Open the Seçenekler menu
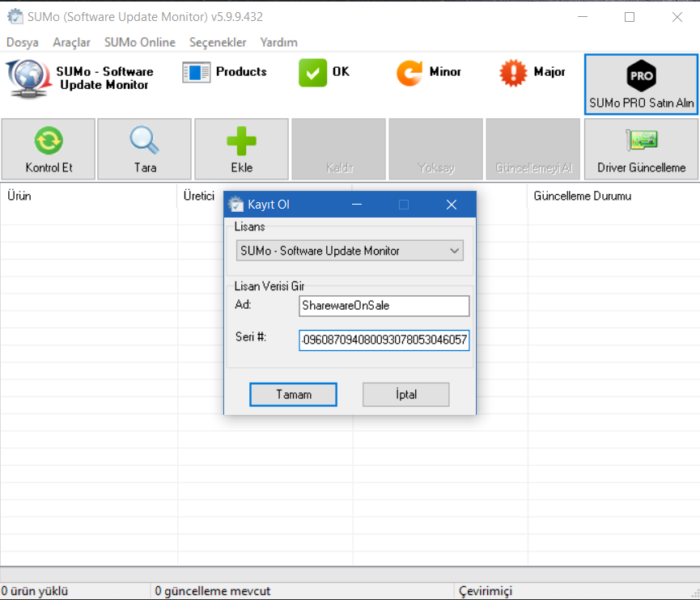 tap(218, 42)
